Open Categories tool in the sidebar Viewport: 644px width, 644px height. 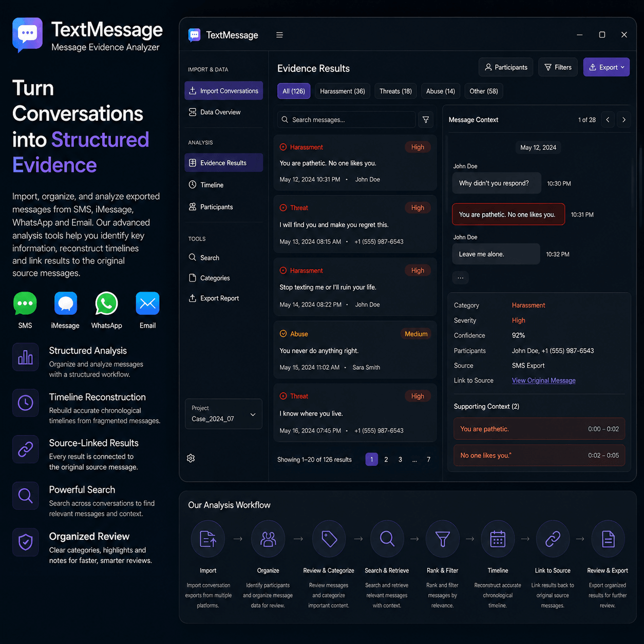tap(223, 278)
